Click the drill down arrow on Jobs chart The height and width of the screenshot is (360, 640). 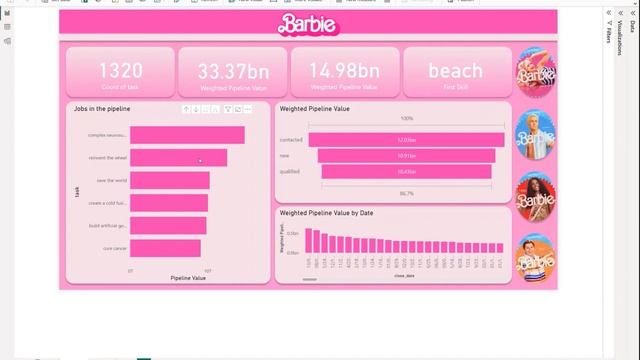[x=196, y=109]
